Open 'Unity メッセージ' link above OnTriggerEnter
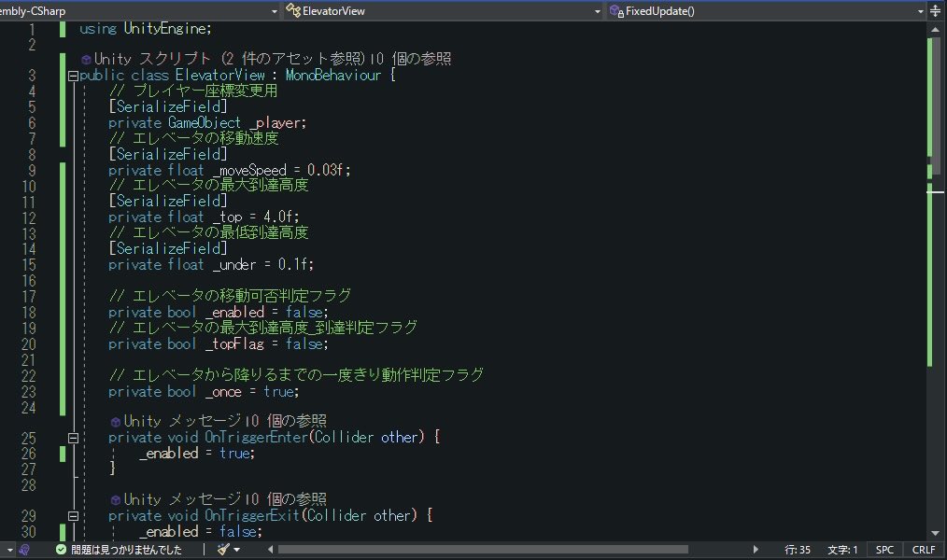947x560 pixels. pos(182,421)
